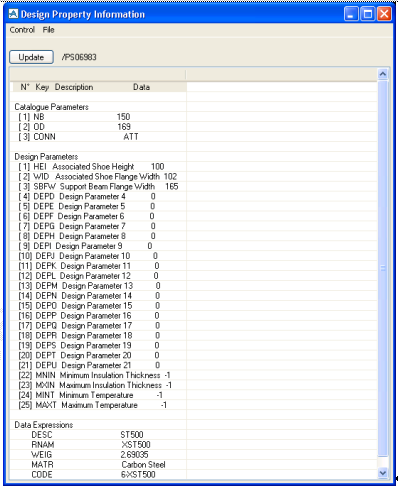Open the File menu

tap(48, 30)
